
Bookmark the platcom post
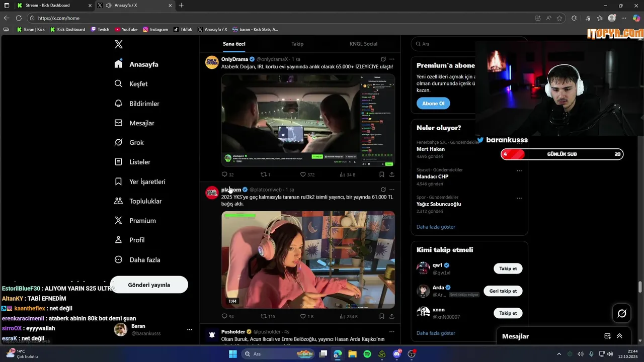[382, 316]
